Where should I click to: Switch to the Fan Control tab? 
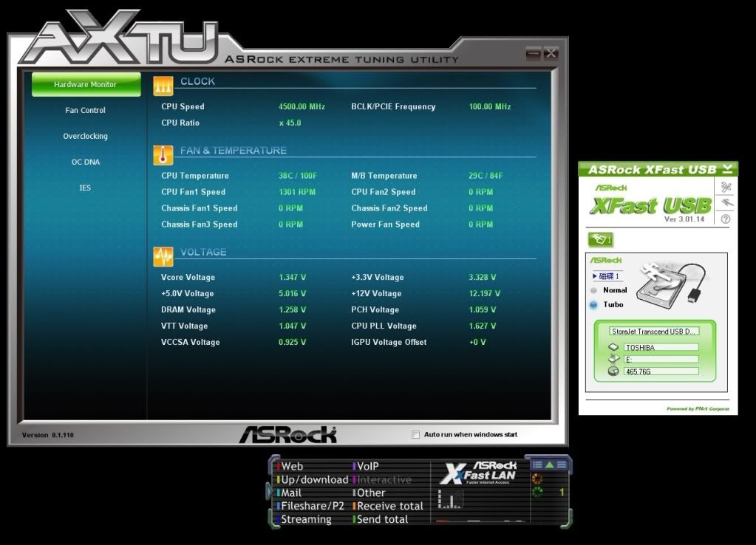[85, 110]
